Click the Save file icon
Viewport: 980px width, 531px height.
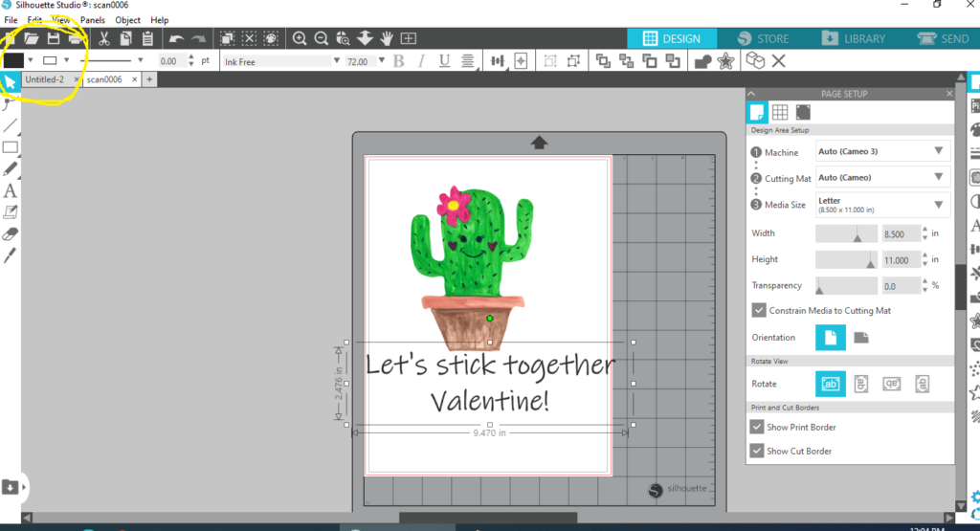54,38
